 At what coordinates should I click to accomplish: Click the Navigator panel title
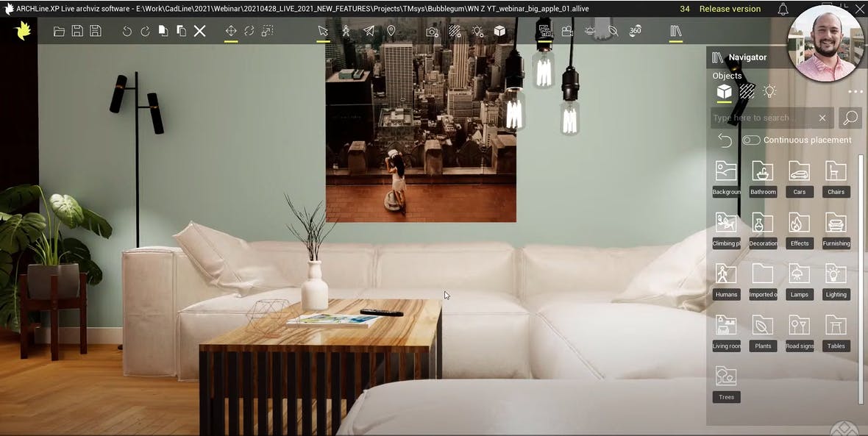click(747, 57)
